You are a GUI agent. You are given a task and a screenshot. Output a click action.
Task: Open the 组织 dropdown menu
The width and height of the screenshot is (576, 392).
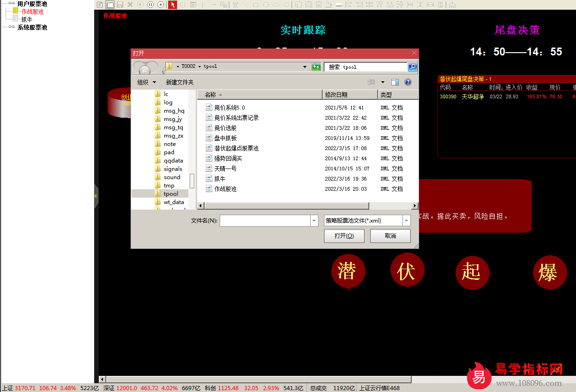pyautogui.click(x=147, y=82)
